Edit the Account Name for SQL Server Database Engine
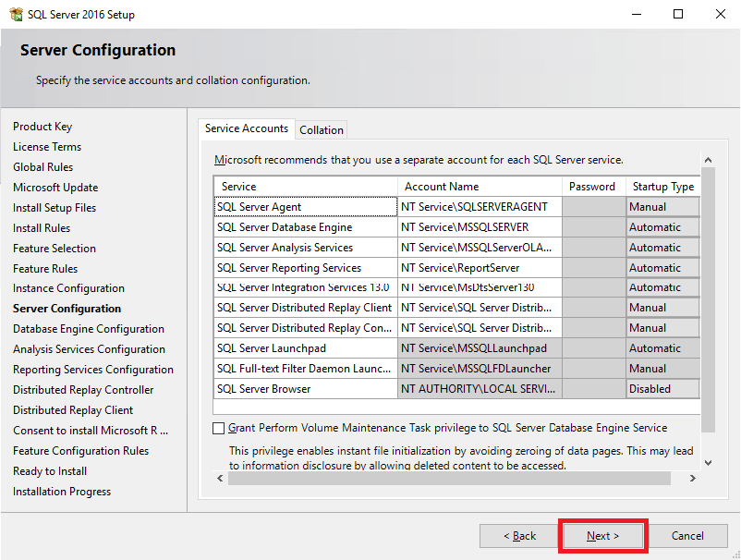741x560 pixels. coord(479,226)
